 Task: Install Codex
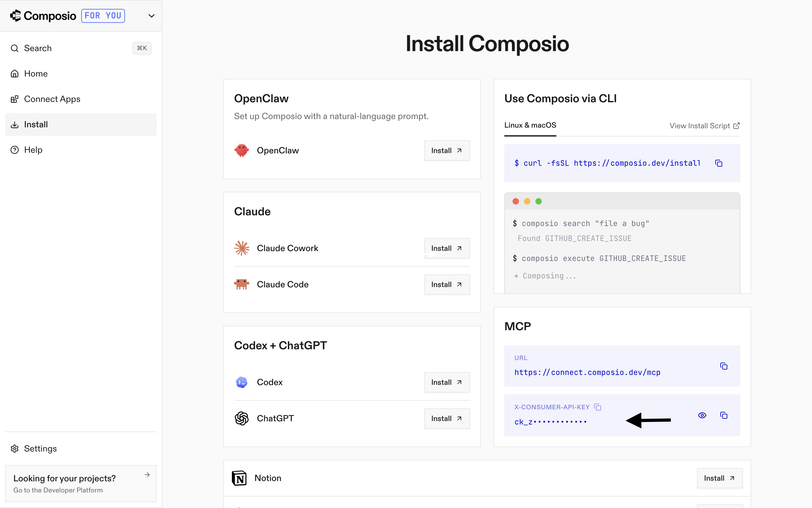coord(447,382)
